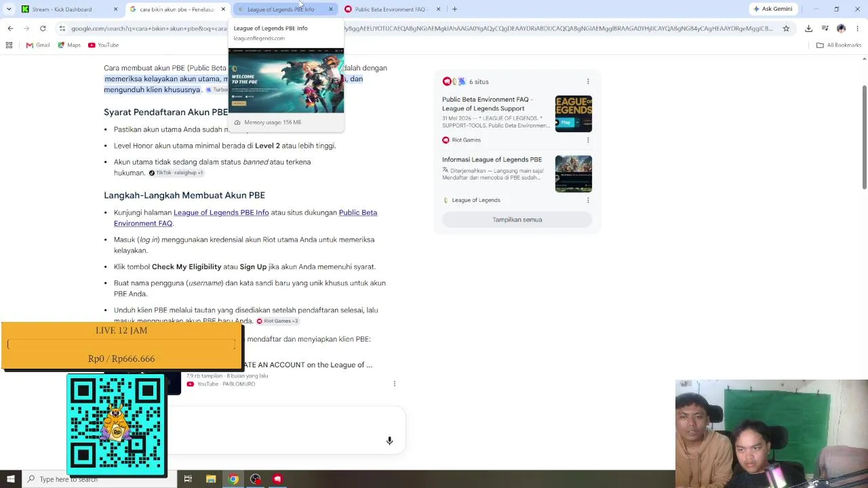Viewport: 868px width, 488px height.
Task: Open File Explorer from the taskbar
Action: (x=211, y=479)
